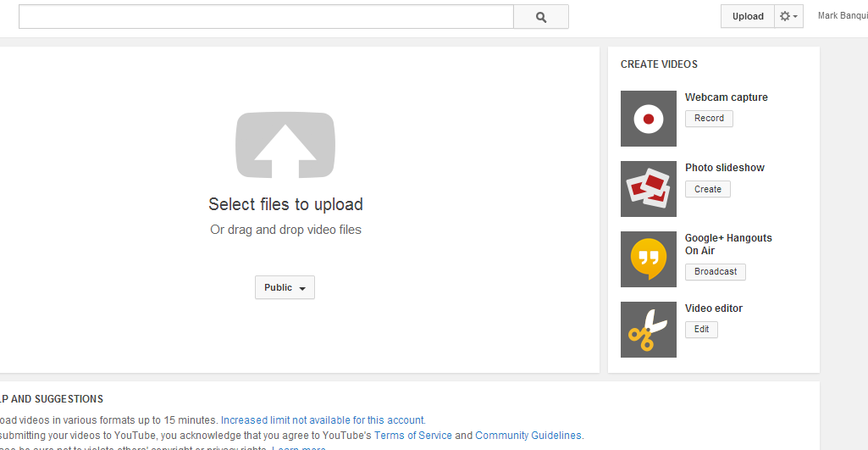
Task: Open the Public privacy dropdown
Action: click(285, 287)
